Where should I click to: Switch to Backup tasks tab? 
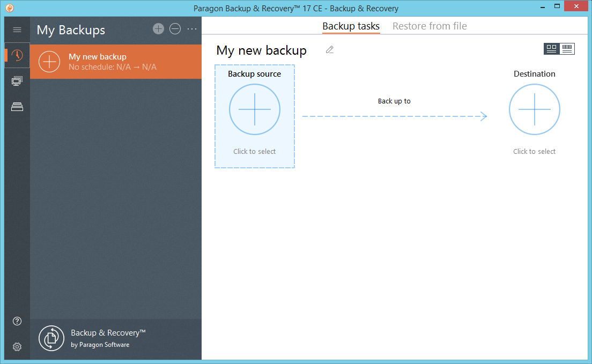(351, 26)
